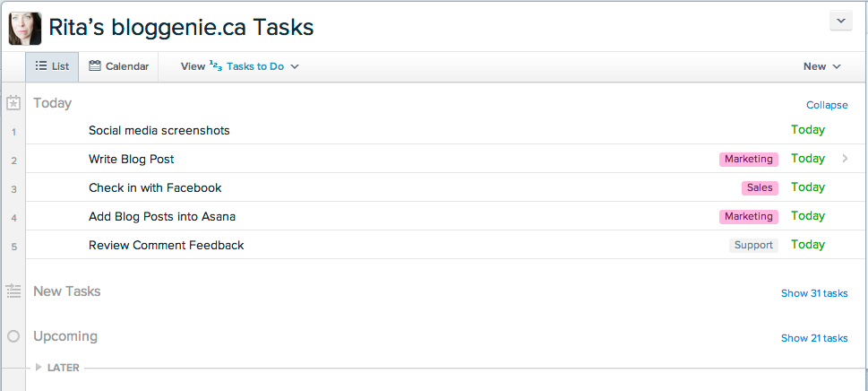The image size is (868, 391).
Task: Open the New dropdown menu
Action: pos(822,66)
